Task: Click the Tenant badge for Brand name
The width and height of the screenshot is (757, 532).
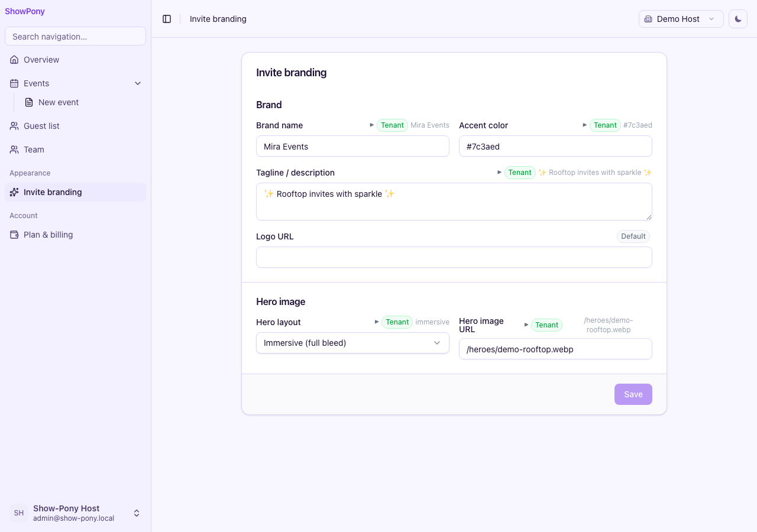Action: point(392,125)
